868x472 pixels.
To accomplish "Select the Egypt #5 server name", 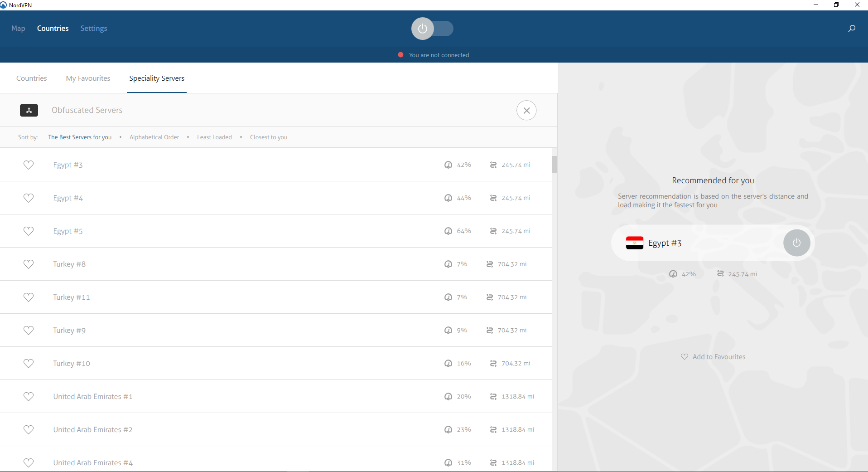I will 68,231.
